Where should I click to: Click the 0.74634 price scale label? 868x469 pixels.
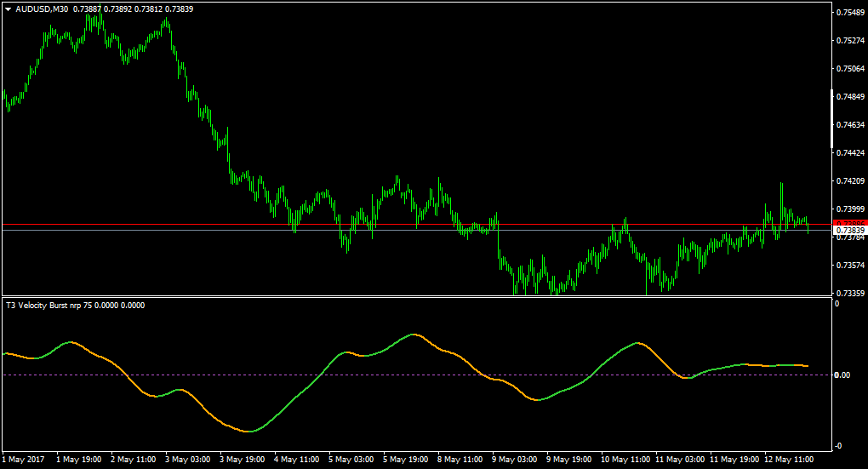[x=850, y=124]
